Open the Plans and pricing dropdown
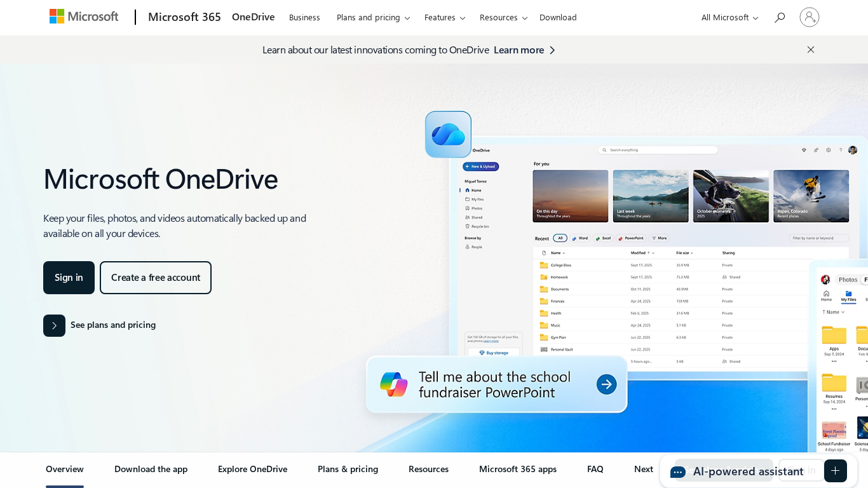868x488 pixels. (x=374, y=17)
